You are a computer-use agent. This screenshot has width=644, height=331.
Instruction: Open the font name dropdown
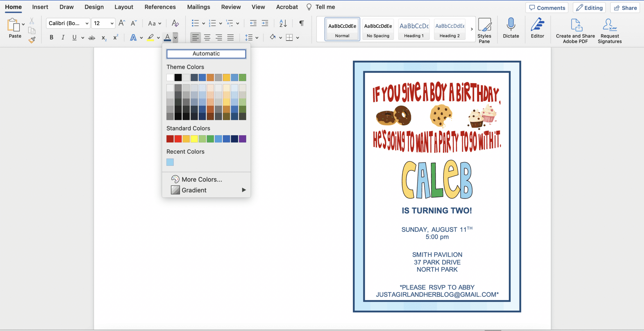pyautogui.click(x=87, y=23)
